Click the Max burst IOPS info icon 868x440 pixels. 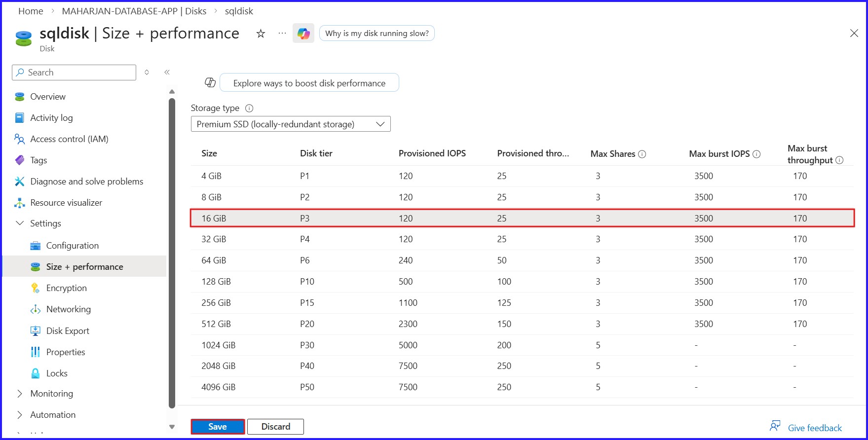[756, 154]
